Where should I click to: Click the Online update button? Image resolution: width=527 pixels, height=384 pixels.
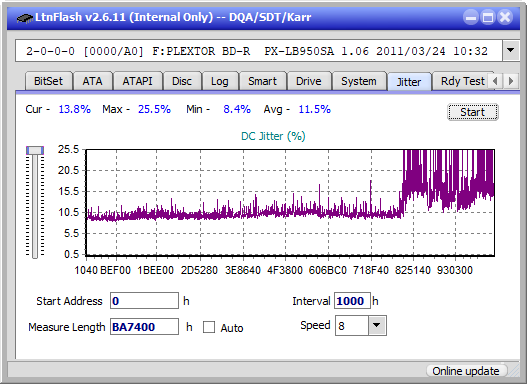tap(465, 371)
